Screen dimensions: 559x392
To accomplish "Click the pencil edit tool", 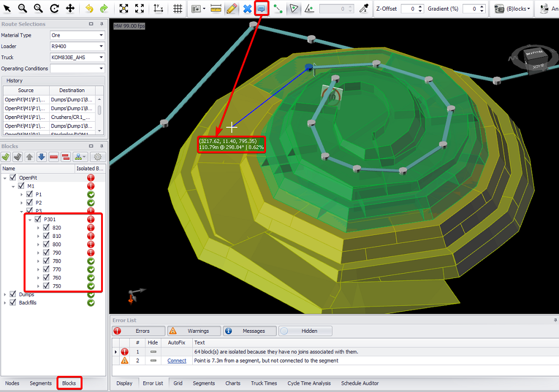I will click(x=232, y=8).
